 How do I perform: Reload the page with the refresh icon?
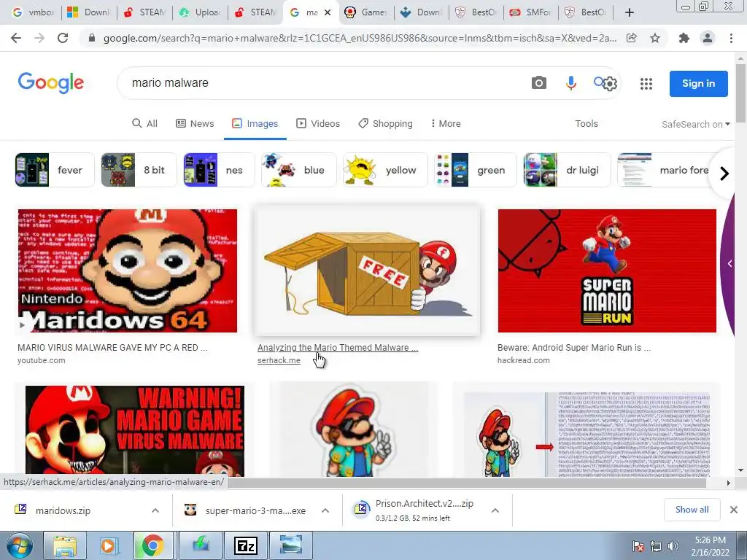63,38
